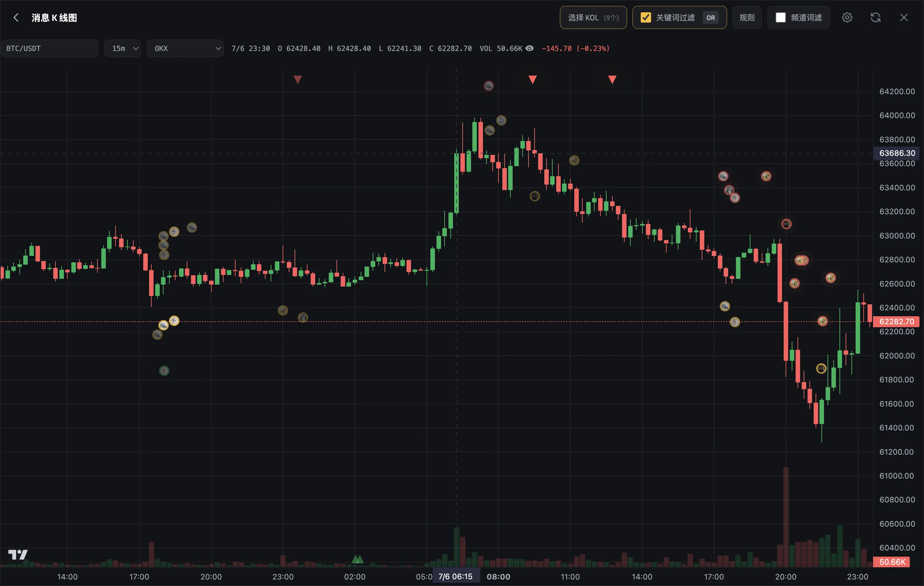Click the green double-triangle marker at 02:00
The width and height of the screenshot is (924, 586).
[x=357, y=559]
